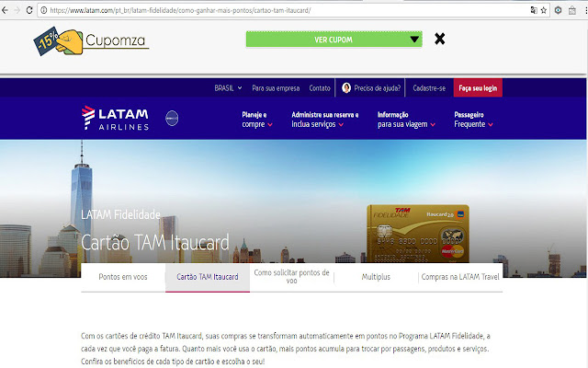The height and width of the screenshot is (368, 588).
Task: Expand Informação para sua viagem menu
Action: click(x=406, y=120)
